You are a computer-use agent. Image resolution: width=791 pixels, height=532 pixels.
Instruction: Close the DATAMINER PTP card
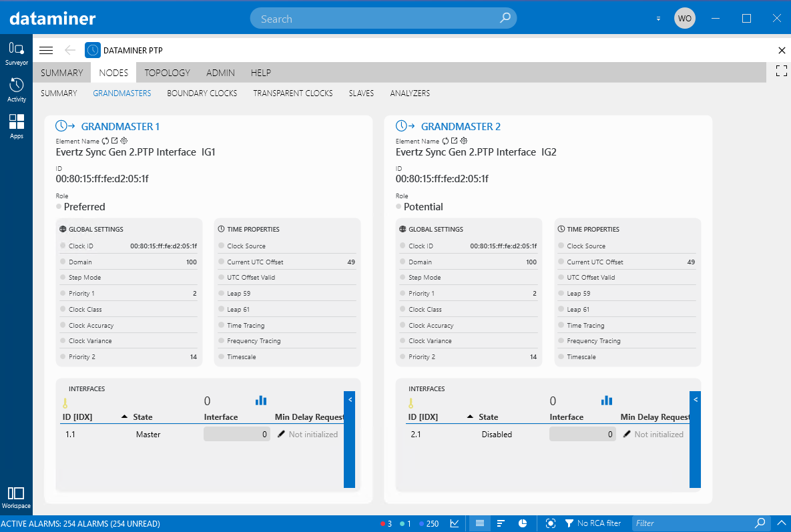(782, 51)
